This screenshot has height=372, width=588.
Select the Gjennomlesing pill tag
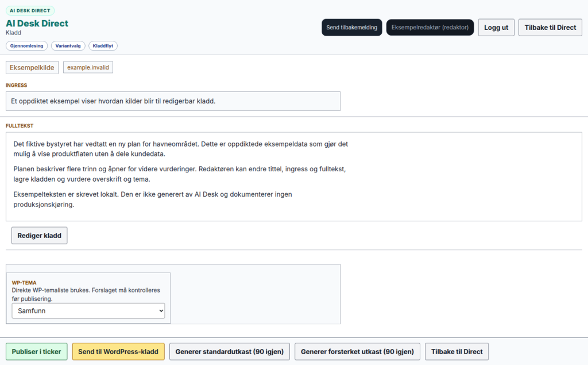[x=26, y=46]
